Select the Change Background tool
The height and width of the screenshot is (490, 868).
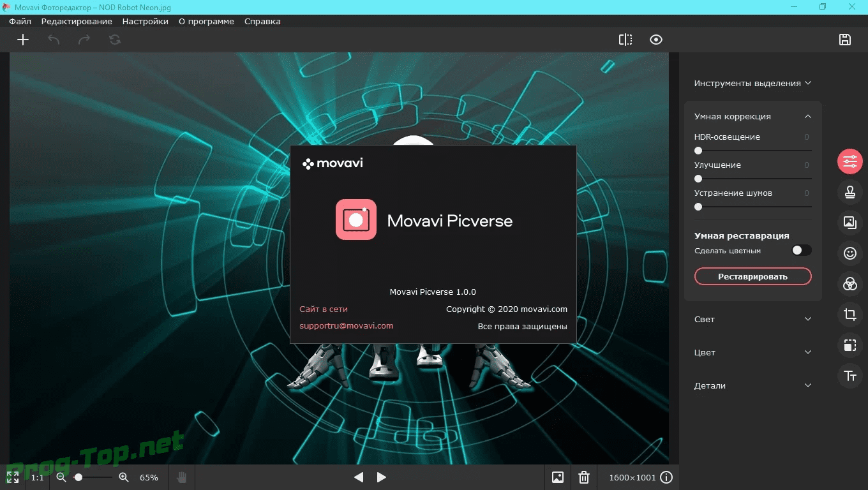click(x=849, y=222)
